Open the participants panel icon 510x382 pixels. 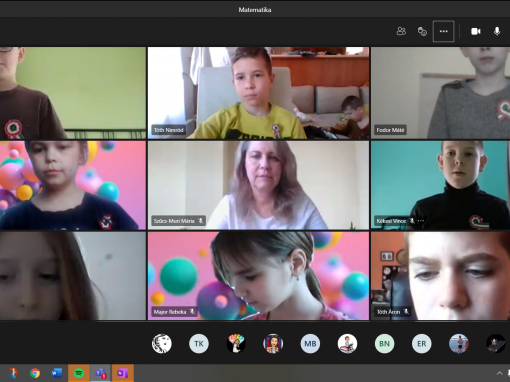tap(401, 31)
